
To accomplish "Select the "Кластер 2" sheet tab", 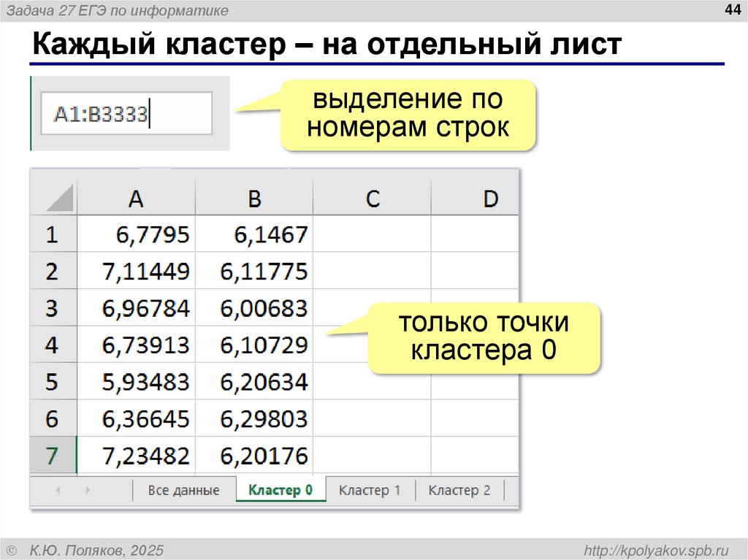I will (460, 490).
